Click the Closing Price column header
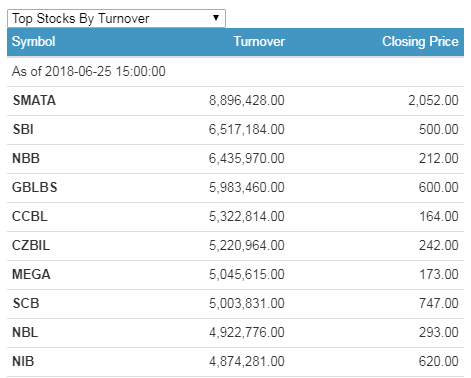 [x=420, y=42]
